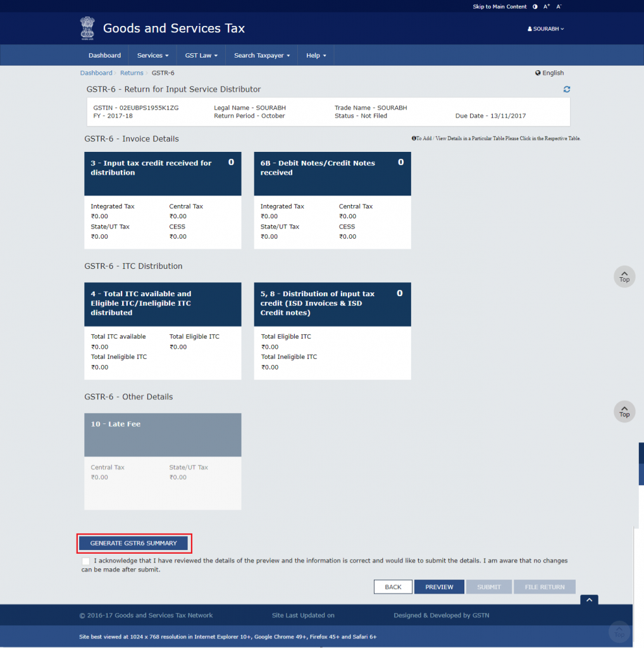644x648 pixels.
Task: Click 'FY - 2017-18' text
Action: (113, 116)
